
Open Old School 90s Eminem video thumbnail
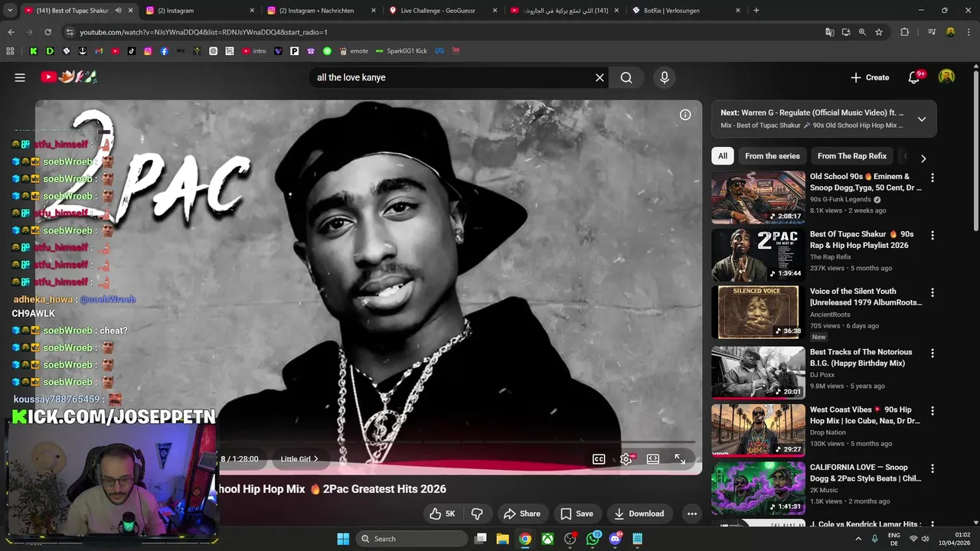tap(758, 197)
